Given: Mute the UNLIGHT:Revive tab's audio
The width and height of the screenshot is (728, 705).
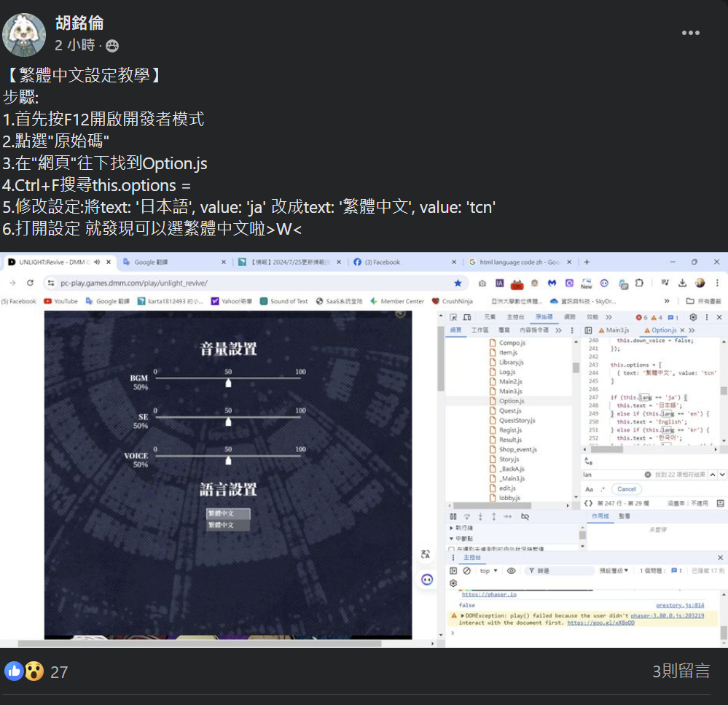Looking at the screenshot, I should coord(97,262).
